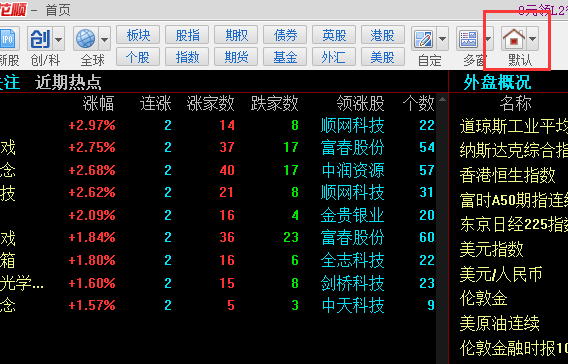The width and height of the screenshot is (568, 364).
Task: Click the 外盘概况 panel title
Action: (x=497, y=83)
